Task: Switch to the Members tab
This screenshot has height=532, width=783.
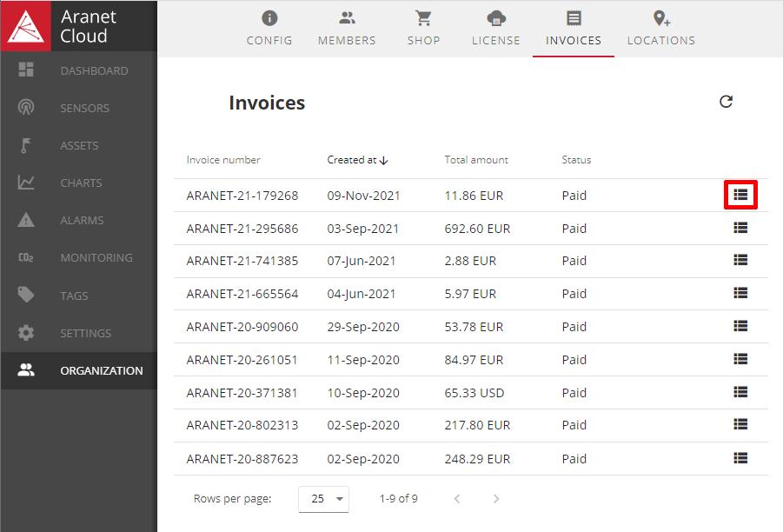Action: [347, 28]
